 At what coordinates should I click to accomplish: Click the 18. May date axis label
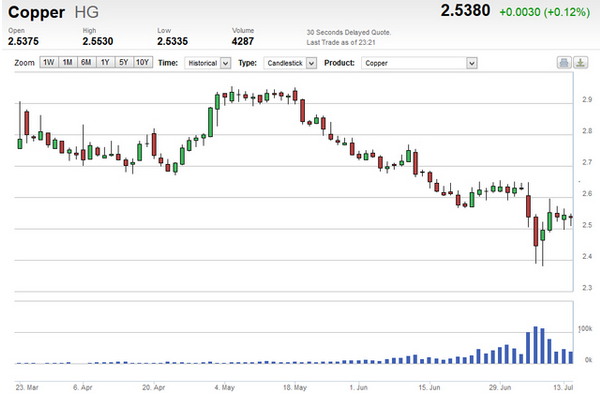[295, 388]
